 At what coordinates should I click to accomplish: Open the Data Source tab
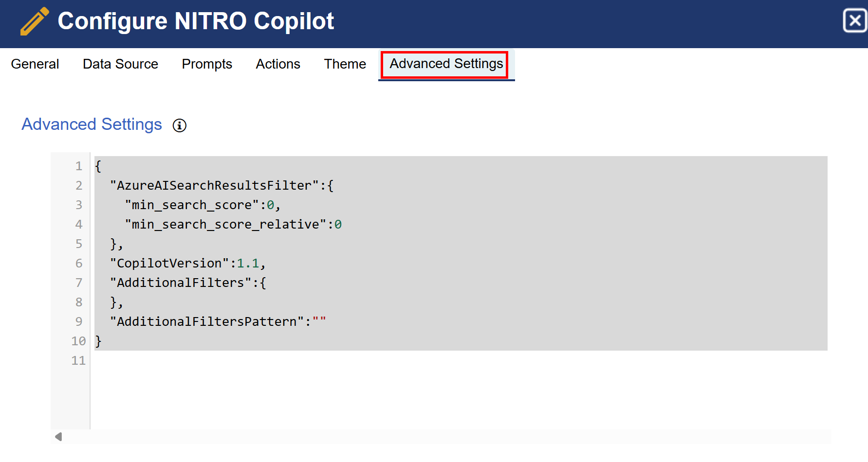click(x=120, y=64)
